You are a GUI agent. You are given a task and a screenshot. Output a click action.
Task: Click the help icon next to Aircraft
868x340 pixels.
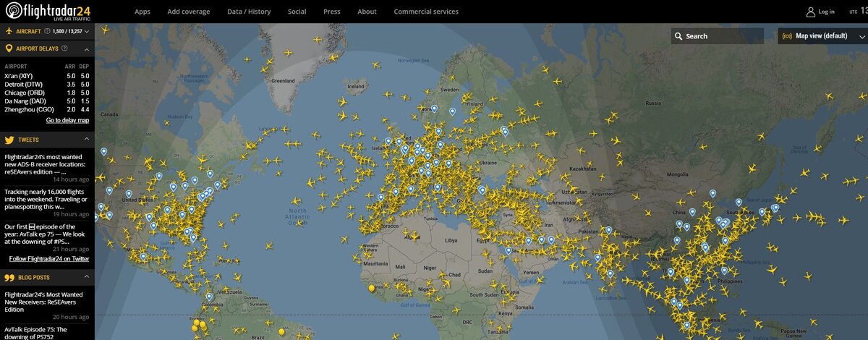tap(47, 32)
